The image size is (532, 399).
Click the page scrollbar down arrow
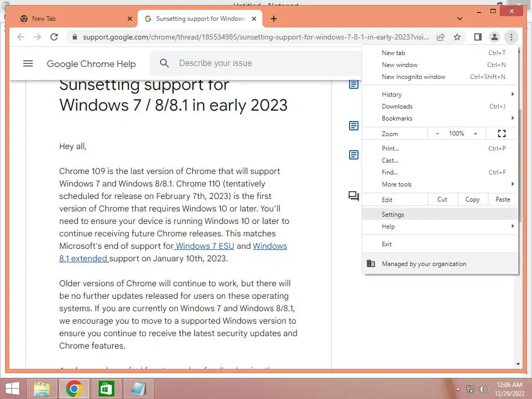[x=518, y=364]
